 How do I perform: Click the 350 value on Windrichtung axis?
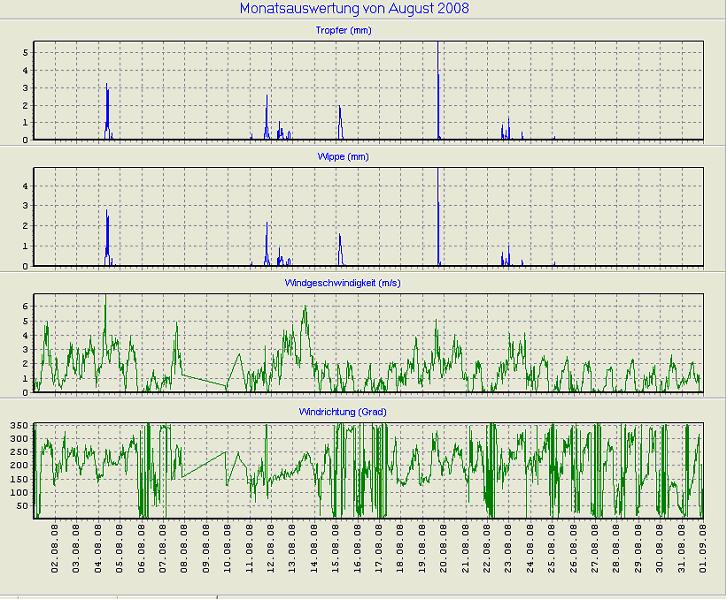(x=17, y=427)
